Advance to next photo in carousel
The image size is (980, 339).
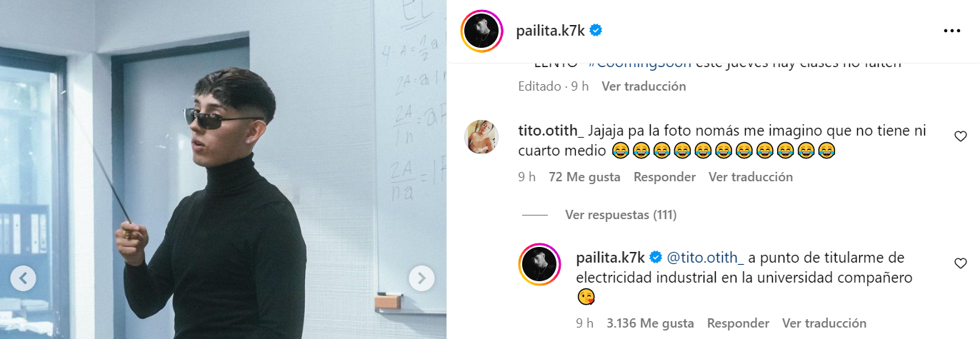point(421,278)
